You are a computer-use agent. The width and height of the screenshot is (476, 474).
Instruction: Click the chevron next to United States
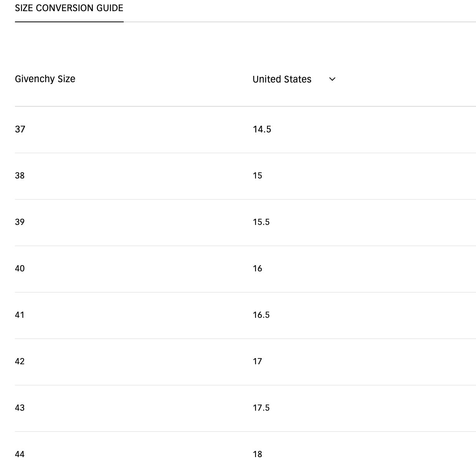pos(332,79)
